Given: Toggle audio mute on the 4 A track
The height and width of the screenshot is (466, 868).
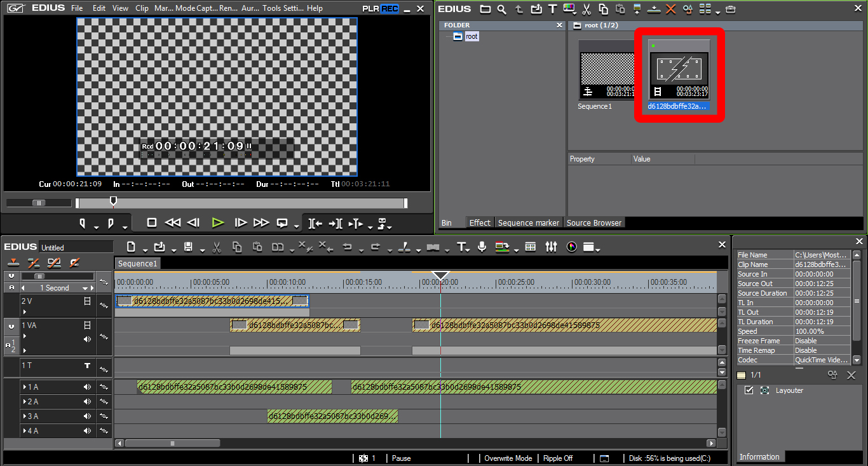Looking at the screenshot, I should (x=88, y=431).
